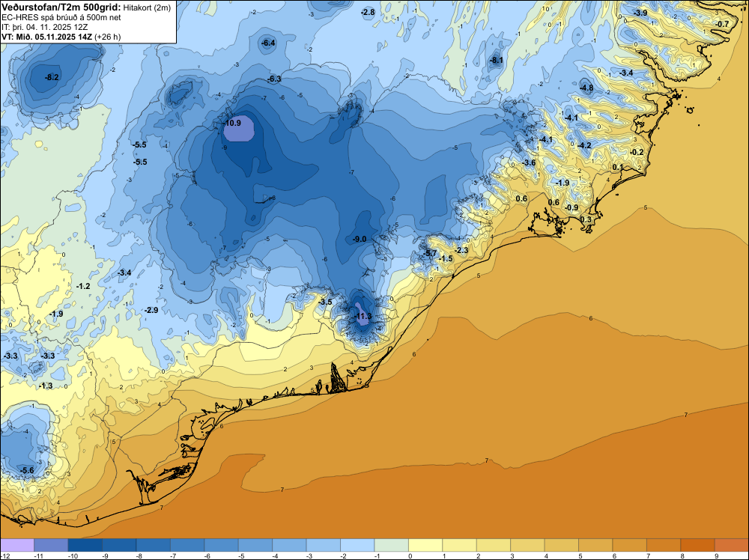Click the 0.1 temperature label
This screenshot has height=560, width=749.
(x=618, y=167)
